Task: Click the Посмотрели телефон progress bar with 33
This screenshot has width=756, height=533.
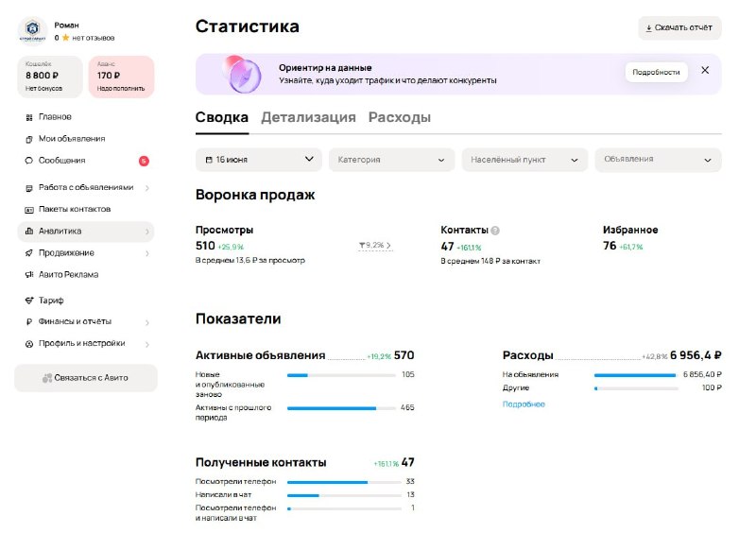Action: coord(344,482)
